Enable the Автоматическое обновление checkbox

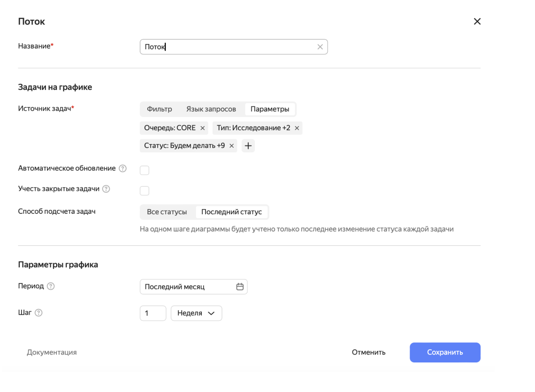click(x=145, y=170)
